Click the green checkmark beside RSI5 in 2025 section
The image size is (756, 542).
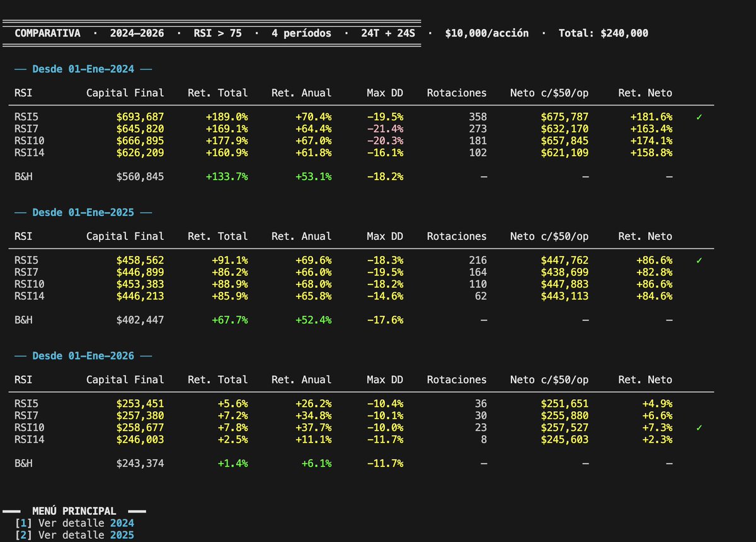[699, 260]
